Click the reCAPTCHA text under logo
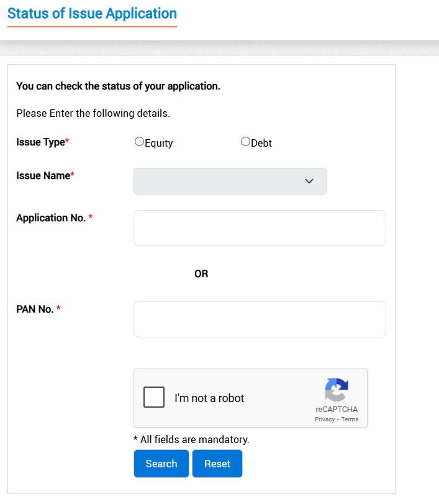Viewport: 439px width, 504px height. 336,409
